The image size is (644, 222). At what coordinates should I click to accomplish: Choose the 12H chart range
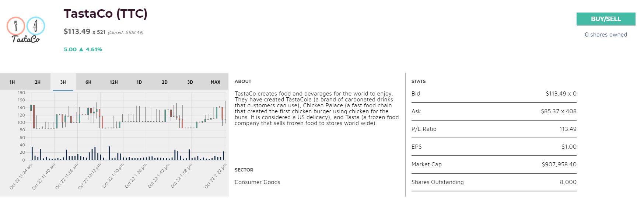click(x=114, y=82)
